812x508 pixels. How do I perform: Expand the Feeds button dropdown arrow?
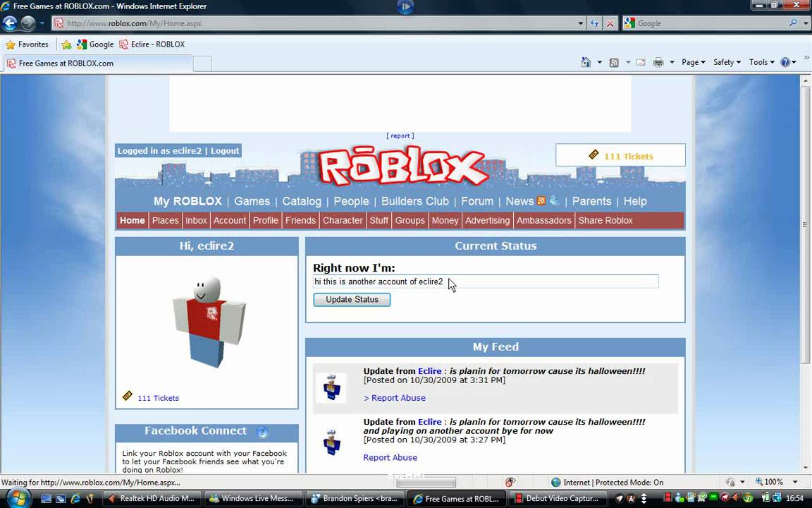(x=627, y=62)
